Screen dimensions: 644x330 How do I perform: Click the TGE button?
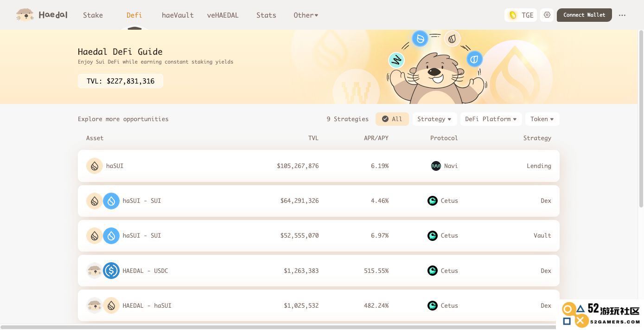[521, 15]
